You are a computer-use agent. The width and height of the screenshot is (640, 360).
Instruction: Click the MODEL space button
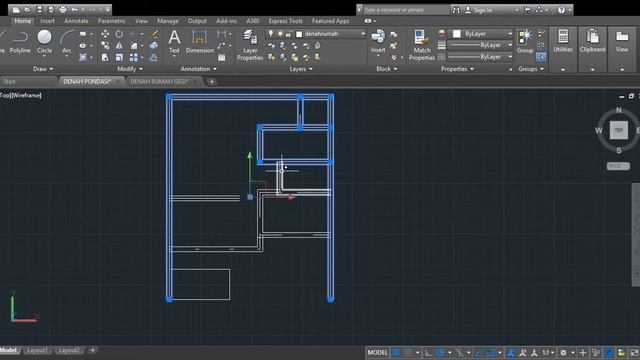tap(378, 352)
